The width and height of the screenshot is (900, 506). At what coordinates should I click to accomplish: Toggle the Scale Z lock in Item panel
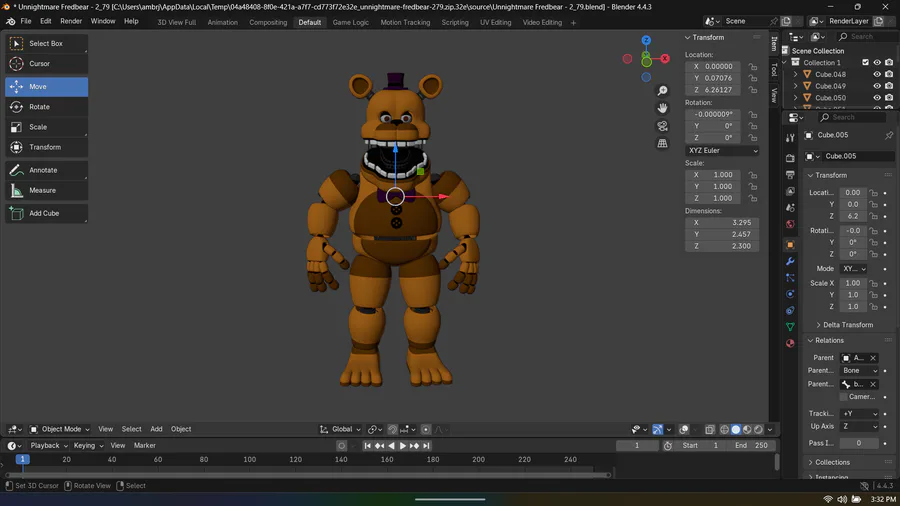pyautogui.click(x=752, y=198)
